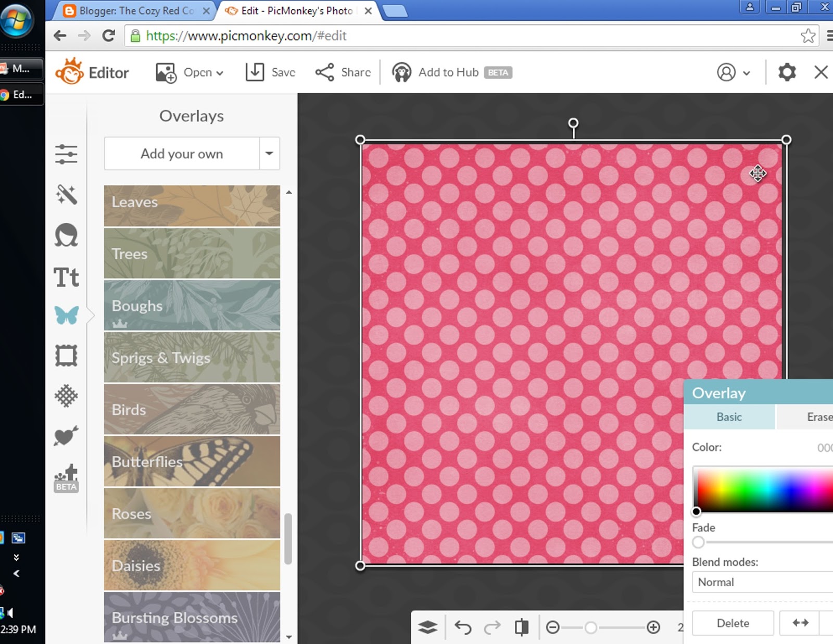Undo the last action
The width and height of the screenshot is (833, 644).
464,627
